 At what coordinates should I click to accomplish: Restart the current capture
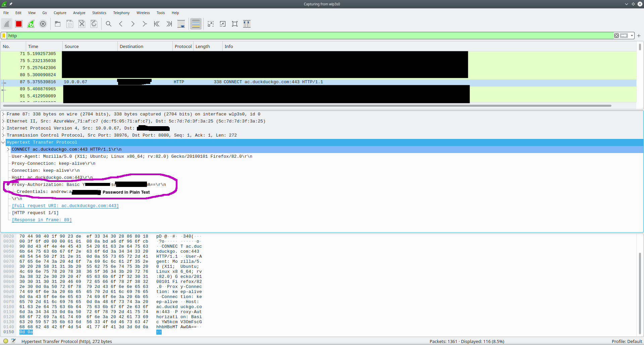[x=31, y=24]
